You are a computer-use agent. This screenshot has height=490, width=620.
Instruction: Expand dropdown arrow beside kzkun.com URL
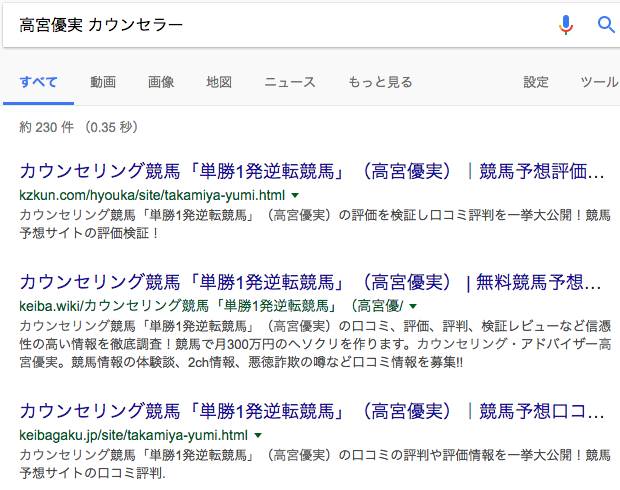[x=295, y=195]
